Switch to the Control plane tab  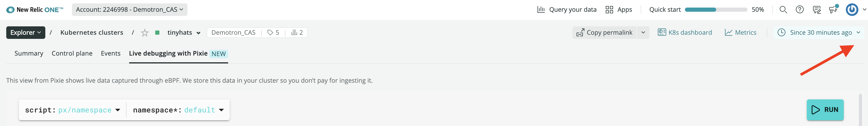tap(72, 53)
